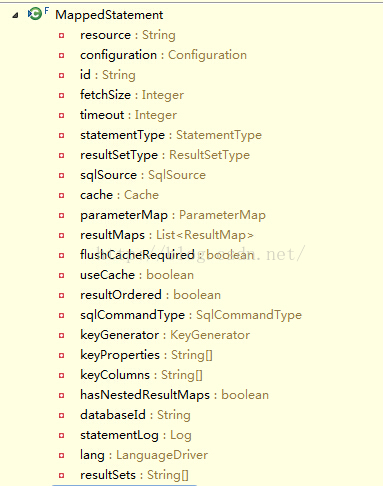Select the 'flushCacheRequired : boolean' field
This screenshot has height=486, width=383.
pos(167,255)
